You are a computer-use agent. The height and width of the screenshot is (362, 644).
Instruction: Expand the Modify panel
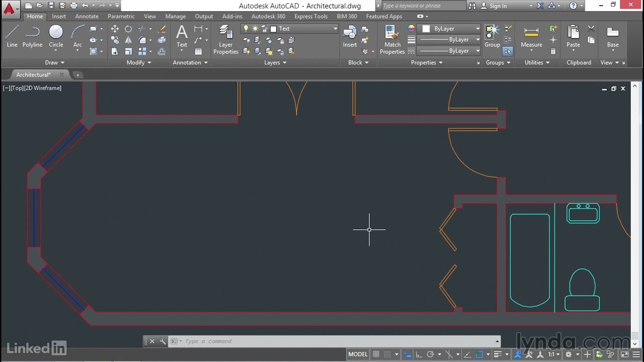(139, 63)
